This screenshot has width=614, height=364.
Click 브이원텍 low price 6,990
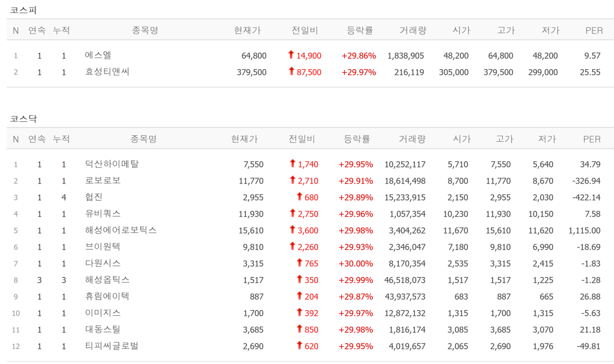coord(543,247)
